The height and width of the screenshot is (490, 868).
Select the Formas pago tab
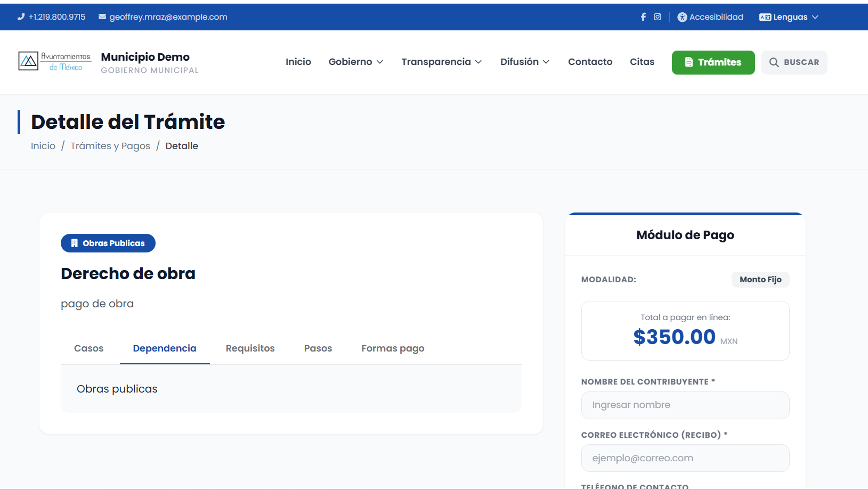click(x=393, y=348)
